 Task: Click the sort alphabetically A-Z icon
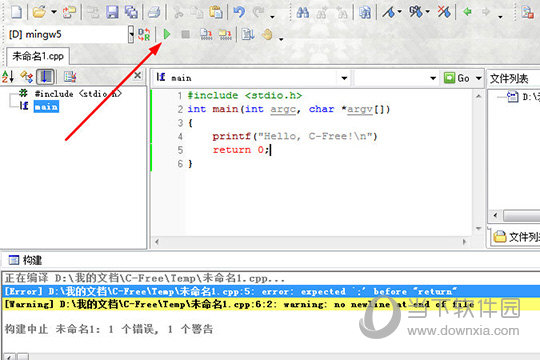pyautogui.click(x=8, y=76)
